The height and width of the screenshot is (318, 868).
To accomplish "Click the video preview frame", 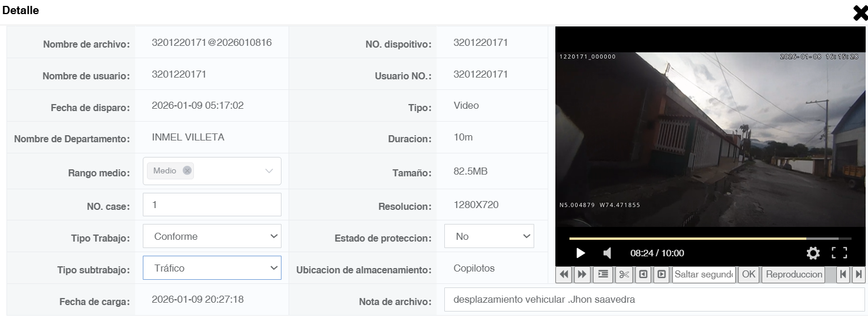I will (x=711, y=140).
